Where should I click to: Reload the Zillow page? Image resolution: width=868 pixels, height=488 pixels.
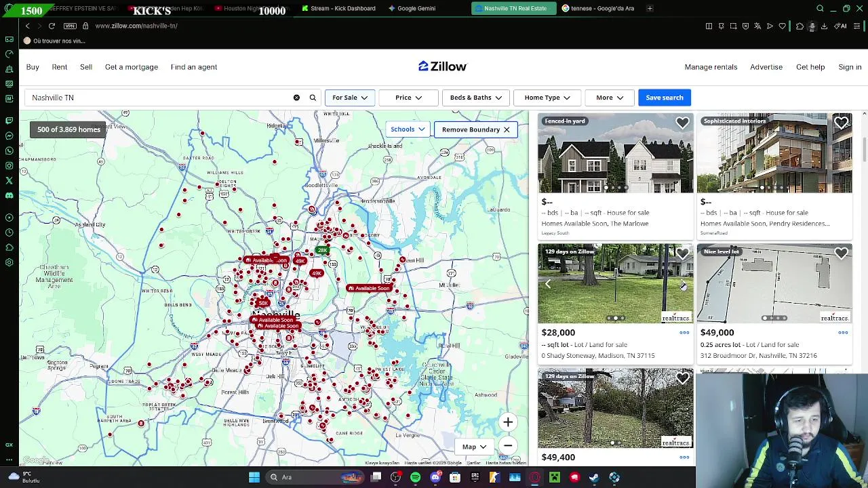[52, 26]
